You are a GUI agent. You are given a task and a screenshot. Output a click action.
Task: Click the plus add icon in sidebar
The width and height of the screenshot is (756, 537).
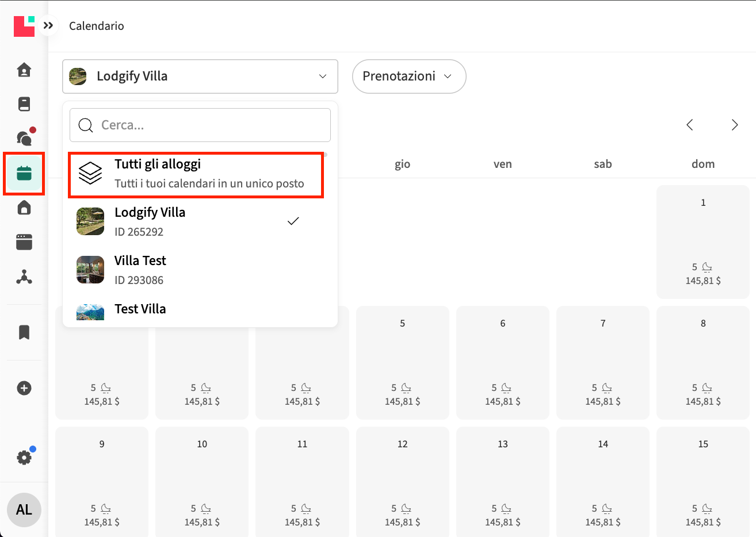tap(24, 388)
